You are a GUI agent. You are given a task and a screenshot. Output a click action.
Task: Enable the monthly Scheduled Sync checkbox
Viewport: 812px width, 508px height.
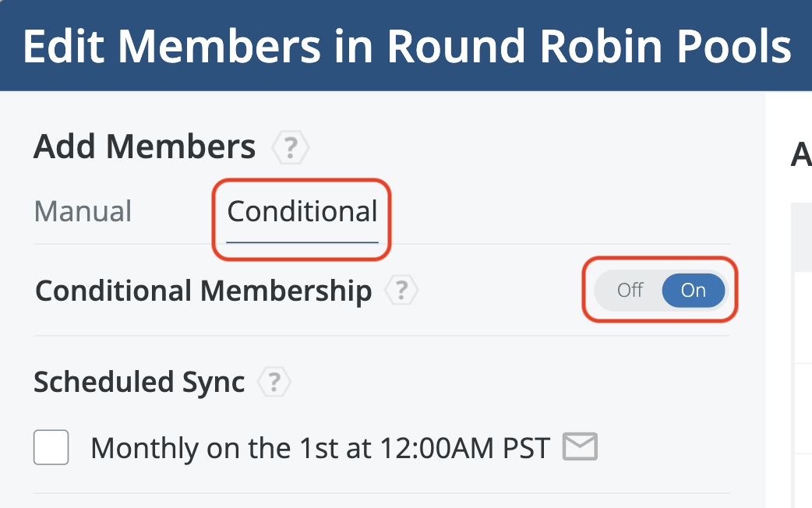point(51,448)
